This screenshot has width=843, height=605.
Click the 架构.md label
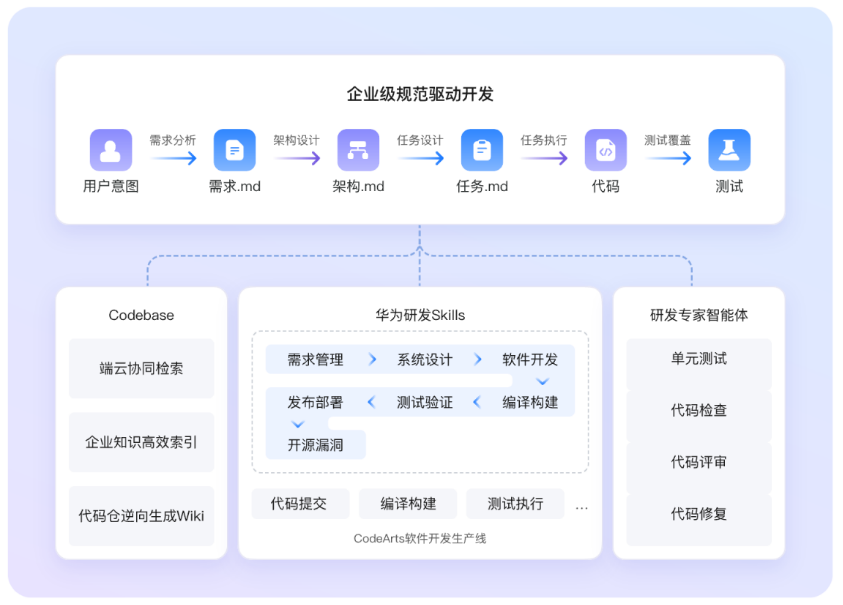tap(358, 186)
